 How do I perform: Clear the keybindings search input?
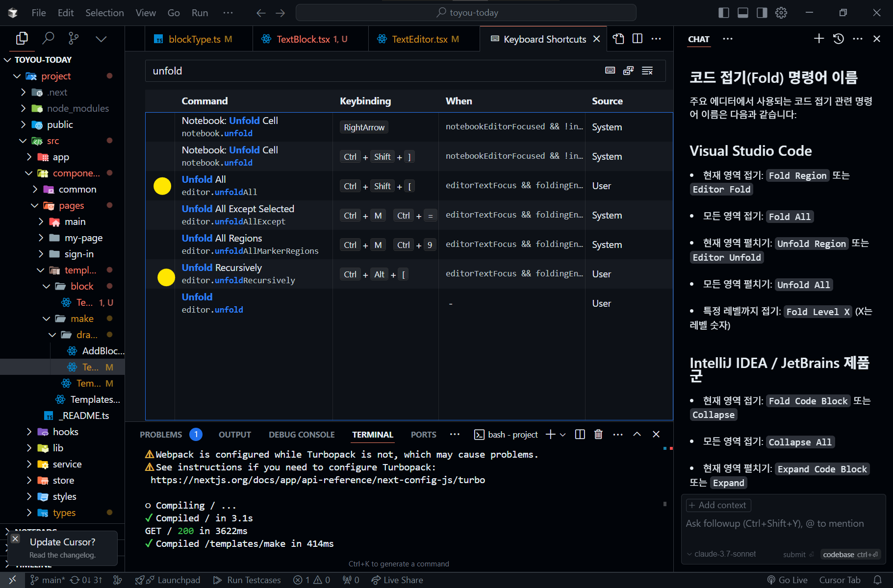(x=647, y=71)
